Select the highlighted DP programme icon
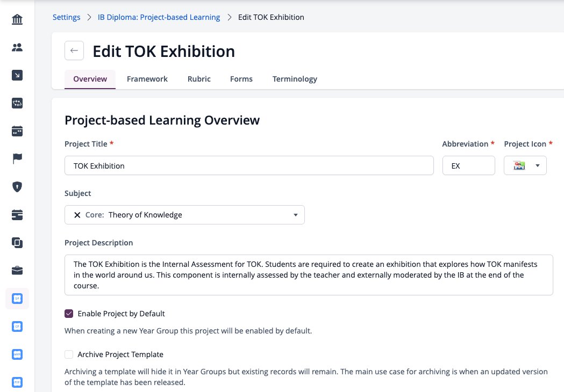 point(17,298)
